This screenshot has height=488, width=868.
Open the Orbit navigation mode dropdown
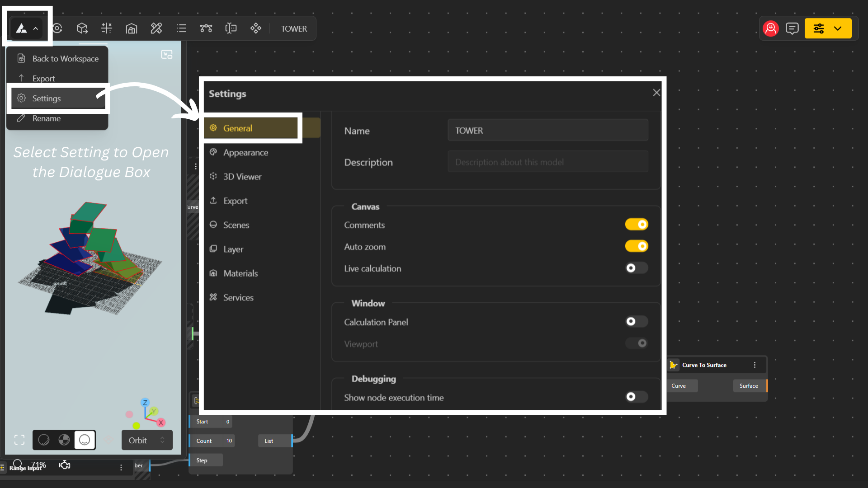point(147,440)
